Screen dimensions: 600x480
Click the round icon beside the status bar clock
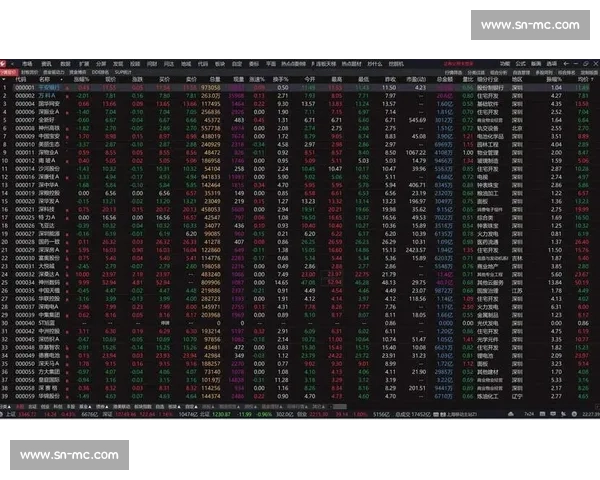point(574,414)
